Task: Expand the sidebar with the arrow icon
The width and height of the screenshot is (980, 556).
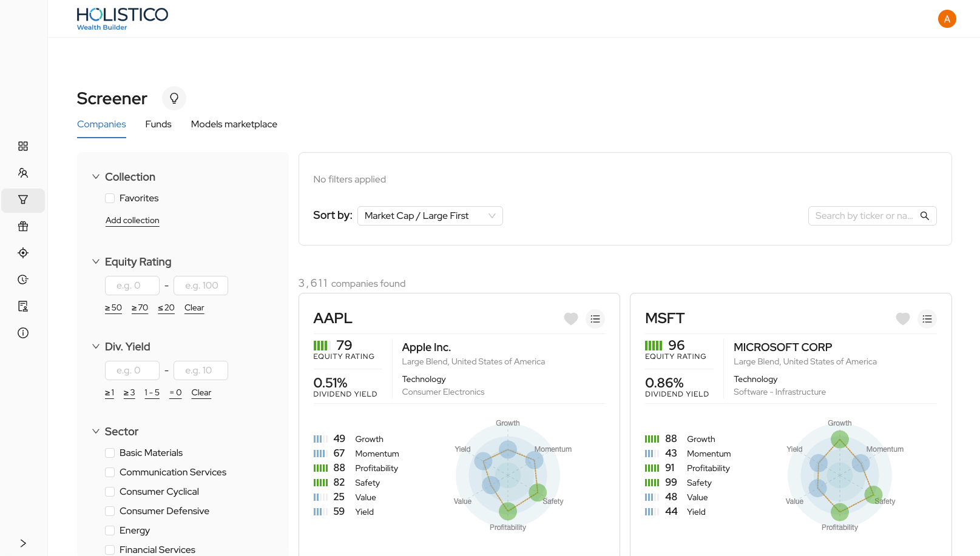Action: [23, 543]
